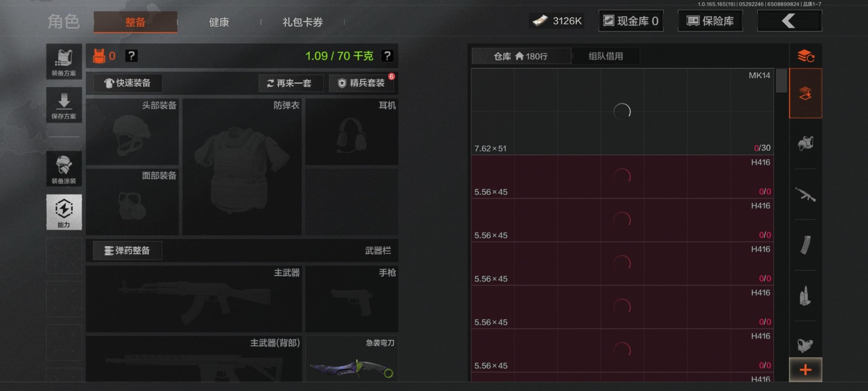Click the orange plus button in the sidebar
Image resolution: width=868 pixels, height=391 pixels.
[x=806, y=370]
